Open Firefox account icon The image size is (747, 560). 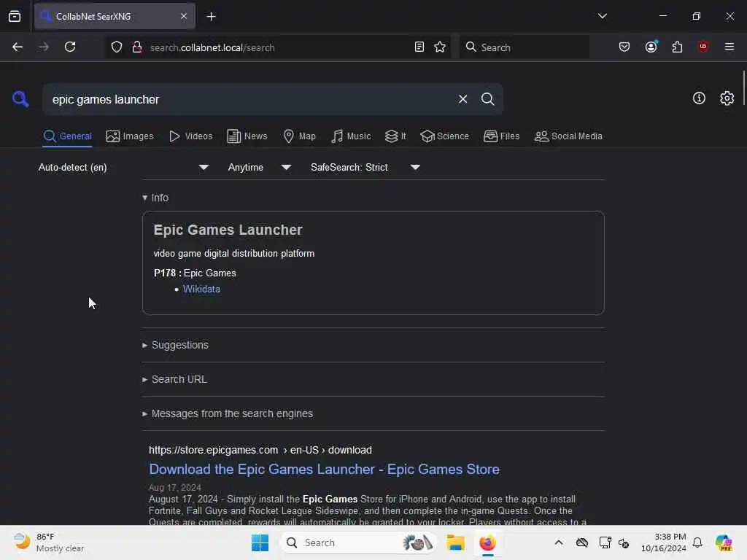(651, 47)
